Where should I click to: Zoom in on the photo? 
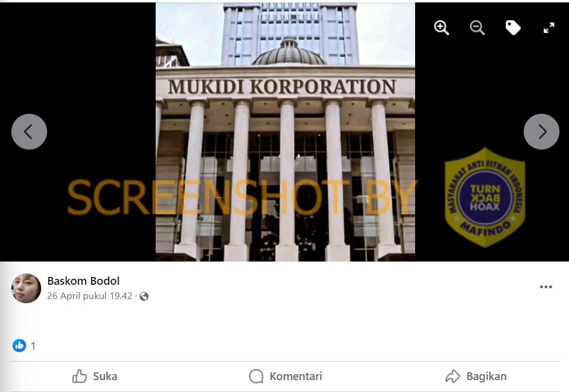(441, 28)
